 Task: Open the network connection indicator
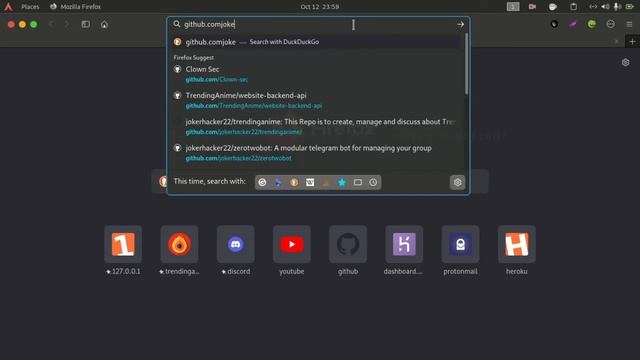tap(593, 7)
